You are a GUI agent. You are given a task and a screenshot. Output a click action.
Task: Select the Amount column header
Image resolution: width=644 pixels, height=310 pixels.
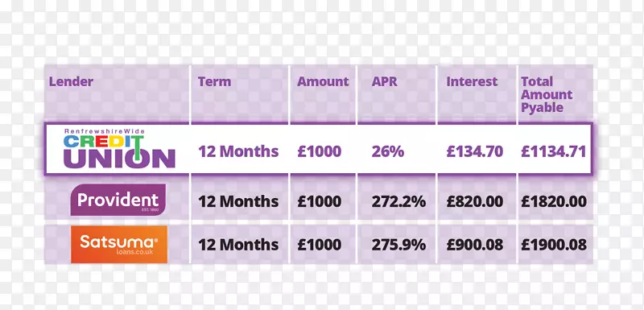point(323,81)
